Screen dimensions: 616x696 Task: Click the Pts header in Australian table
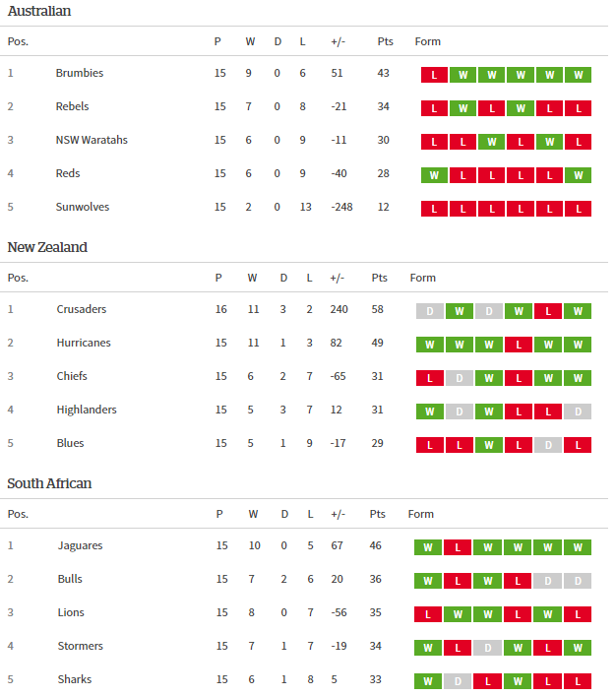point(385,41)
